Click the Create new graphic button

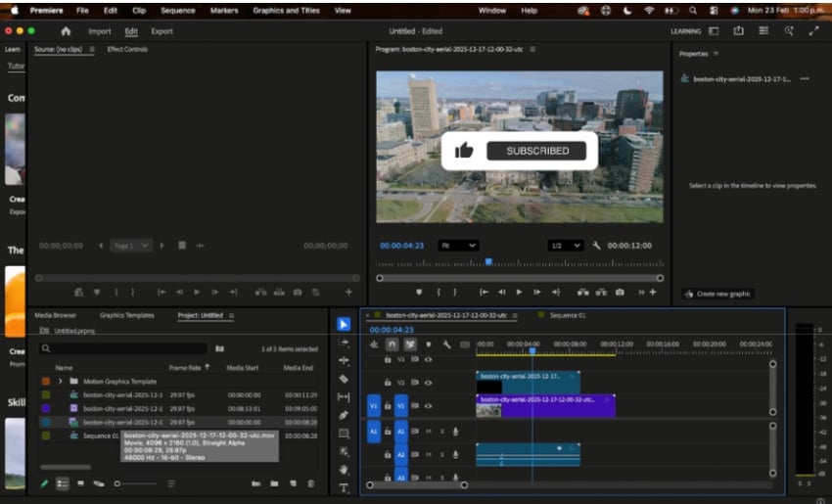pyautogui.click(x=717, y=294)
